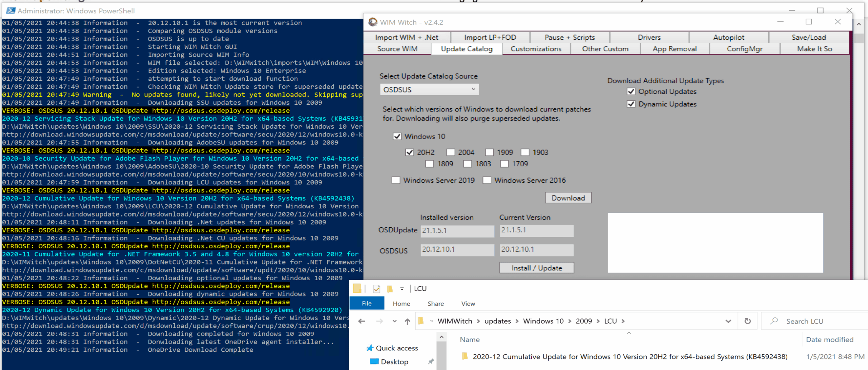
Task: Switch to the Customizations tab
Action: [x=536, y=49]
